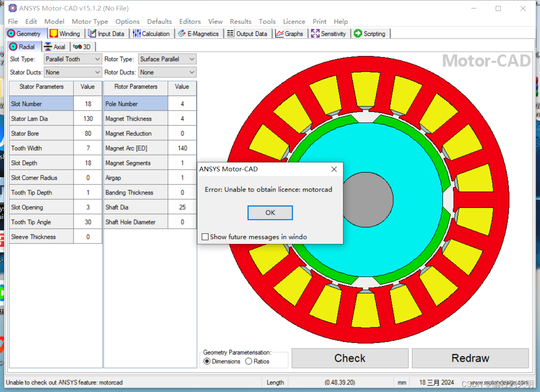This screenshot has width=540, height=392.
Task: Open the Model menu
Action: click(x=54, y=22)
